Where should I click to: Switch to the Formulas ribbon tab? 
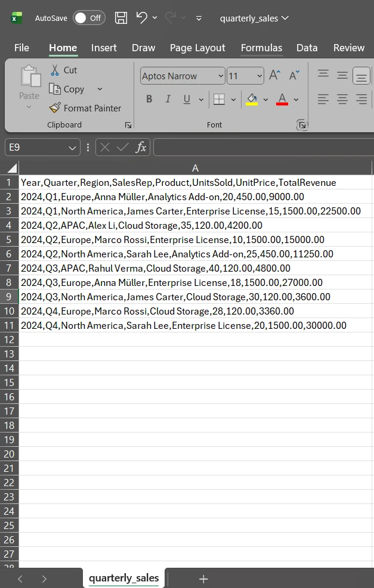click(x=261, y=48)
